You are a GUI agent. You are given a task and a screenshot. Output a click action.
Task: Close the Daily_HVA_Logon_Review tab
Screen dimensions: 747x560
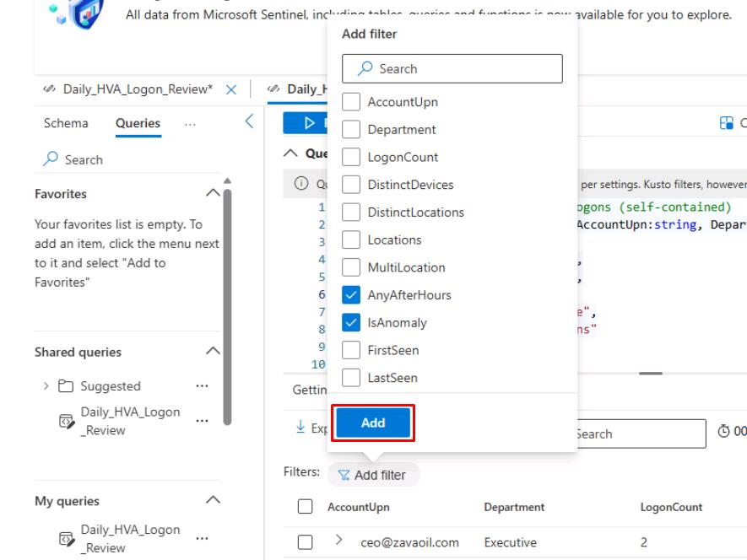[232, 89]
